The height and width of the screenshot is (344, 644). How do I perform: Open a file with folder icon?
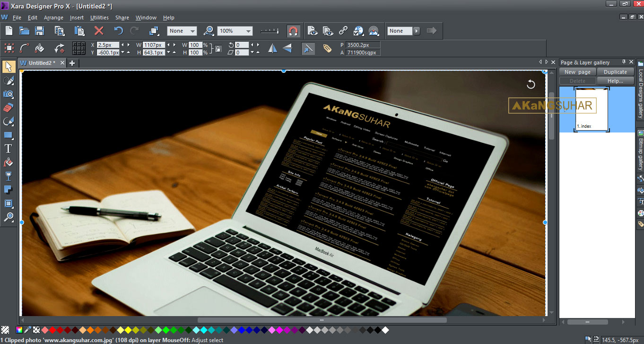click(24, 31)
